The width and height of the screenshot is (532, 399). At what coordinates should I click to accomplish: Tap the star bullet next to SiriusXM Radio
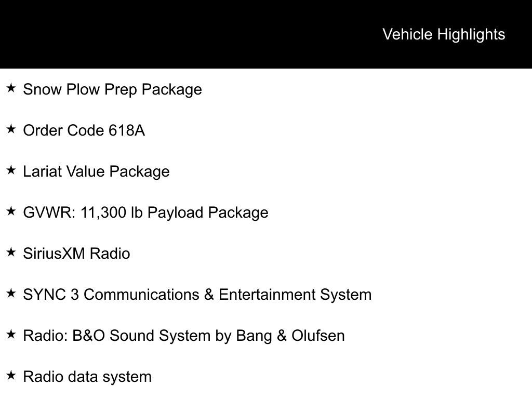[x=11, y=252]
